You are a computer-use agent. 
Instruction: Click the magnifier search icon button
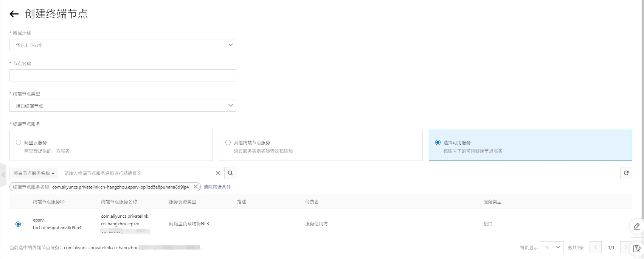230,173
